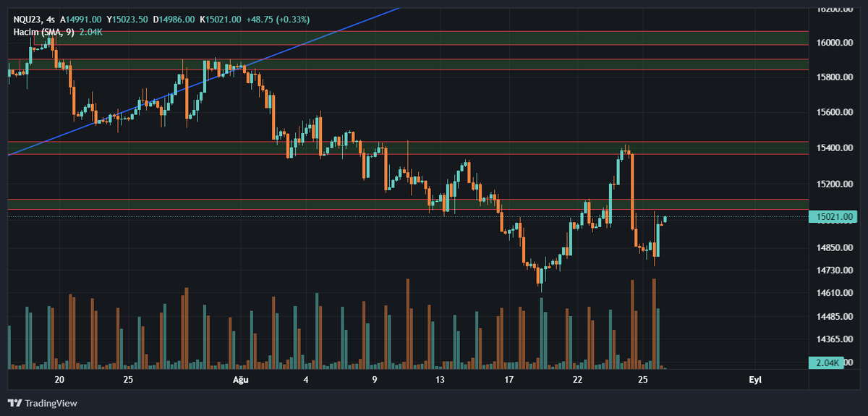Click the open value A14991.00
Image resolution: width=868 pixels, height=416 pixels.
(x=81, y=20)
